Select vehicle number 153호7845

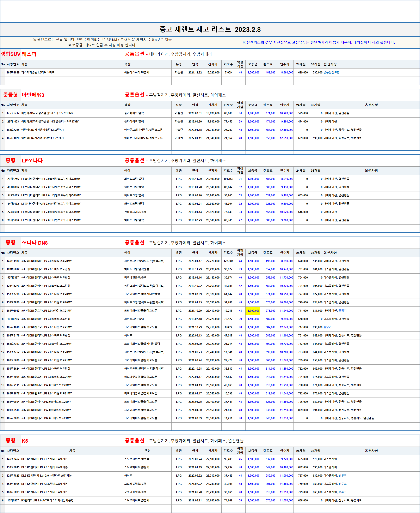click(13, 467)
